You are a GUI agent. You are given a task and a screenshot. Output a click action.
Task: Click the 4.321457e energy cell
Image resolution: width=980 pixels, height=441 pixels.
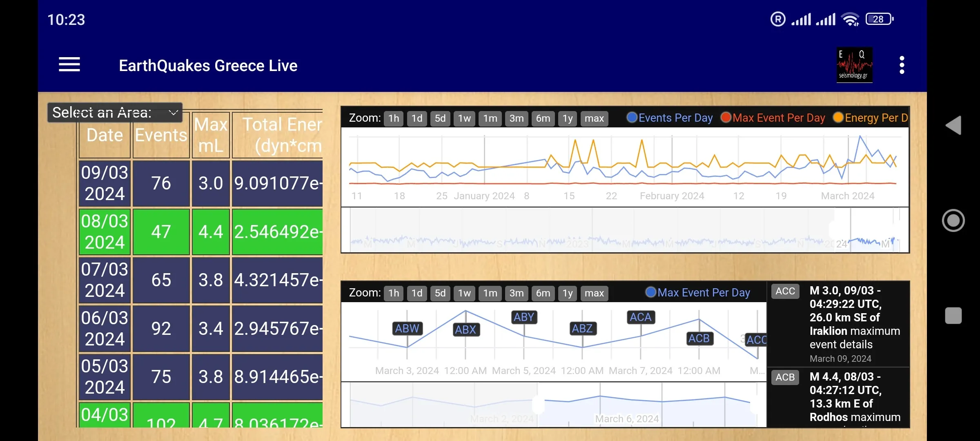tap(278, 280)
